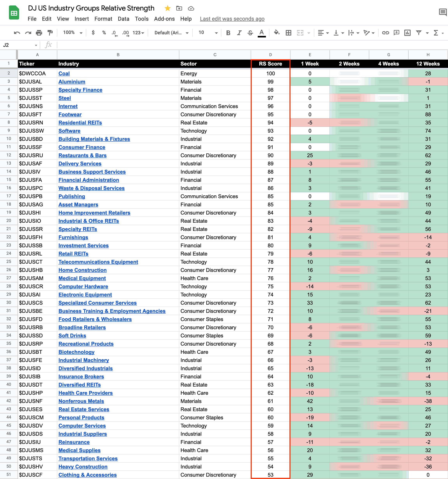Open the fill color picker
The height and width of the screenshot is (479, 448).
(x=277, y=33)
